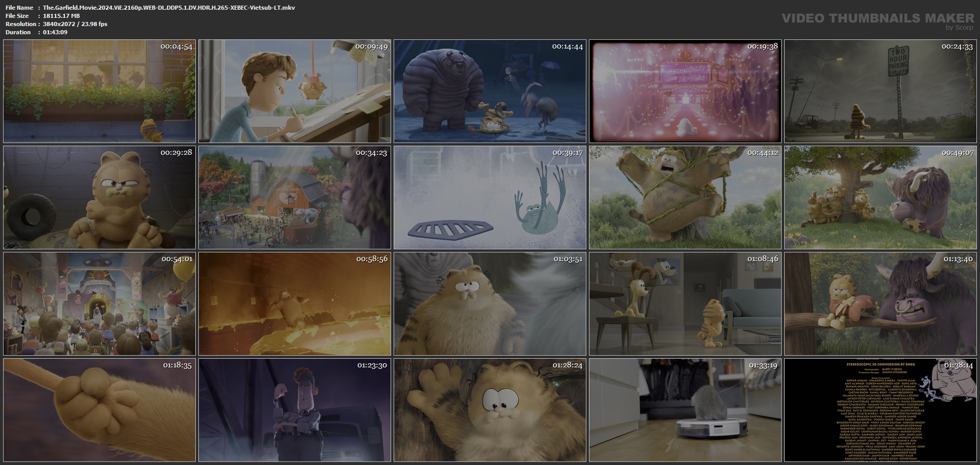Click the 'Duration' label
The height and width of the screenshot is (465, 980).
(18, 32)
